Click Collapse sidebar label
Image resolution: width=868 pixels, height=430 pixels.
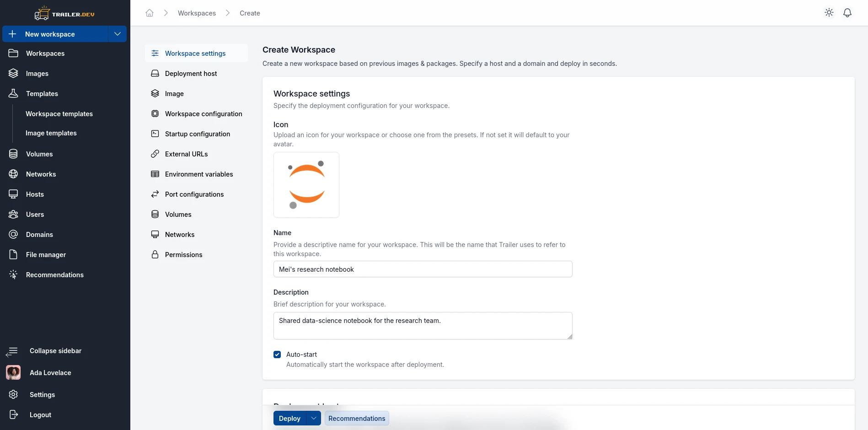55,351
